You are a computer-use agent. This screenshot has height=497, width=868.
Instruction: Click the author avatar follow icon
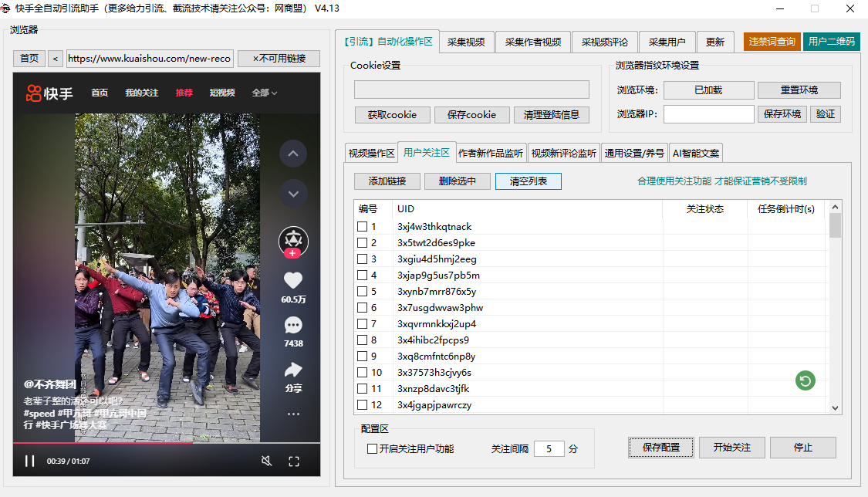point(293,242)
